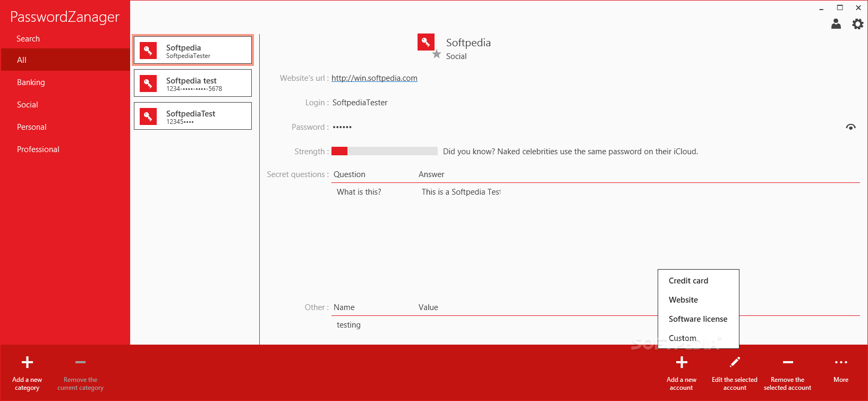Click the Answer column header
The width and height of the screenshot is (868, 401).
click(x=431, y=174)
